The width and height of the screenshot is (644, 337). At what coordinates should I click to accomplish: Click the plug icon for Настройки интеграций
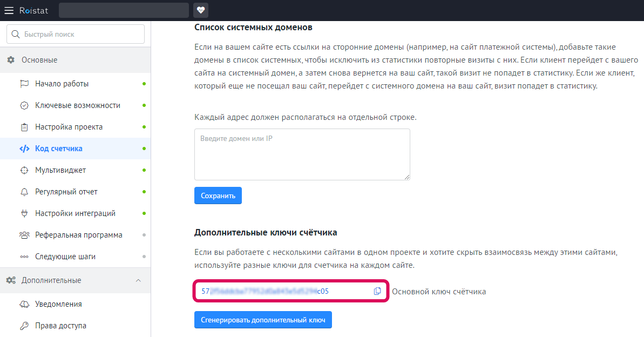24,213
